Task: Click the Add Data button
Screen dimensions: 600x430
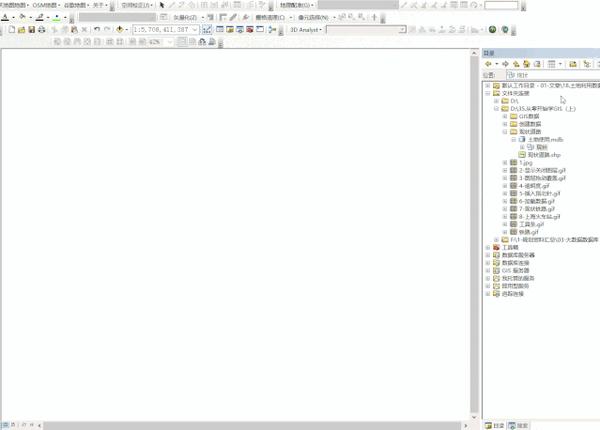Action: [x=120, y=29]
